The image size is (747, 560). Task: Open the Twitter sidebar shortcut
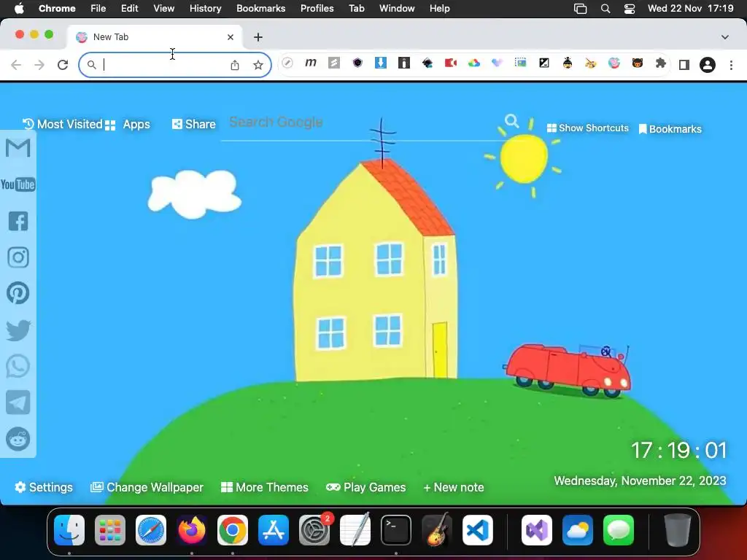point(18,330)
